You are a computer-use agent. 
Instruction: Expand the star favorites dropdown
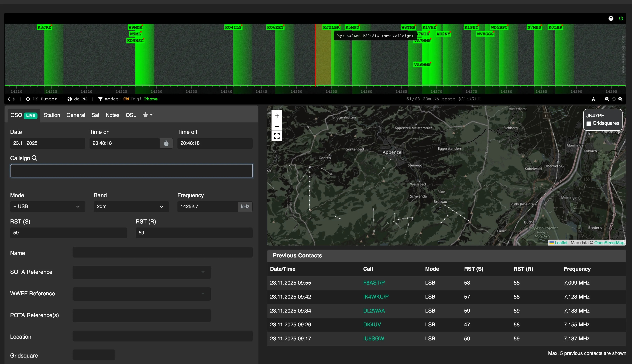click(148, 115)
